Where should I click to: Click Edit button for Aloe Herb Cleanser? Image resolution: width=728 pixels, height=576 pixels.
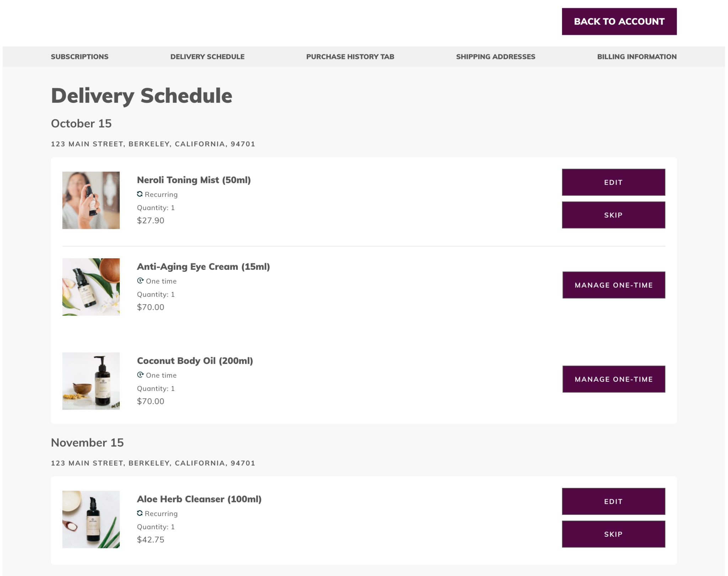pyautogui.click(x=614, y=501)
